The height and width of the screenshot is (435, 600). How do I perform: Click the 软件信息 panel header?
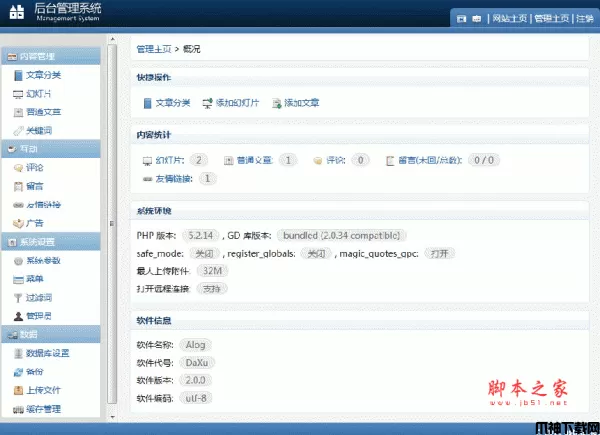coord(360,321)
